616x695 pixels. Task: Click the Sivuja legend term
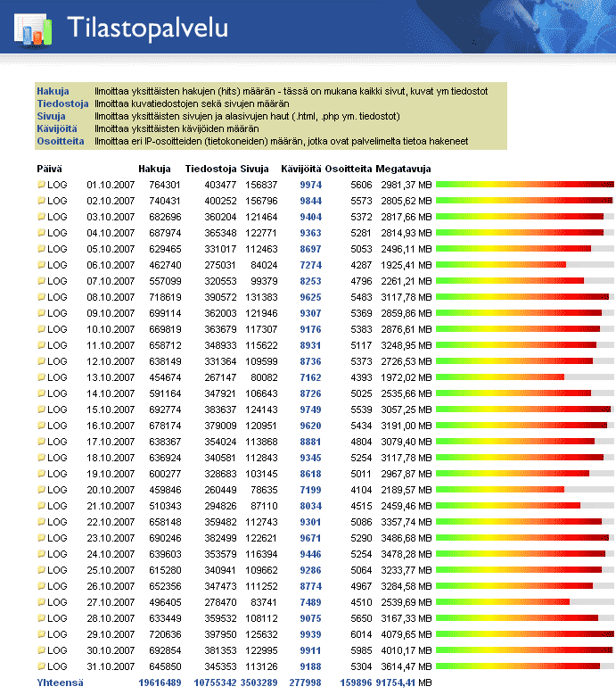(51, 116)
